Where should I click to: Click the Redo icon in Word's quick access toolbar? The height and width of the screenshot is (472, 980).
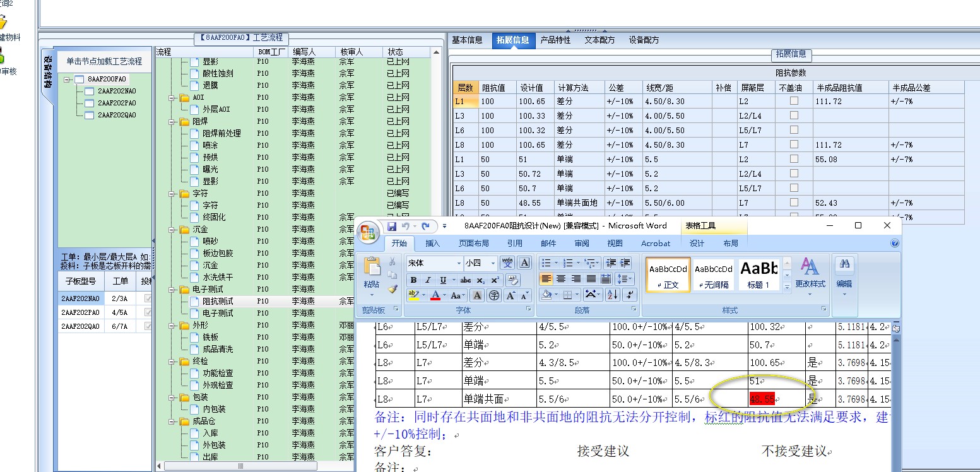pos(426,226)
